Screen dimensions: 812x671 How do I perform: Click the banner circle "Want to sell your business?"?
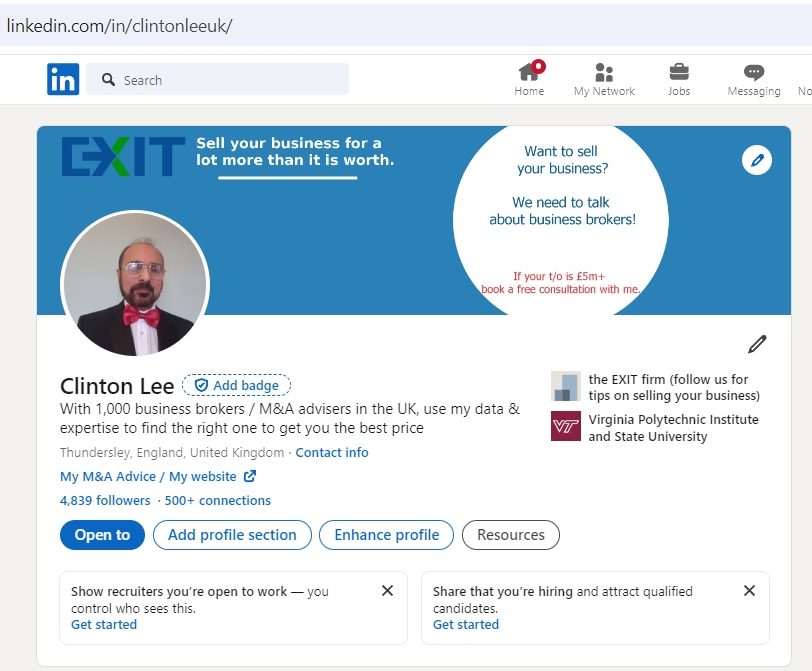[x=561, y=220]
